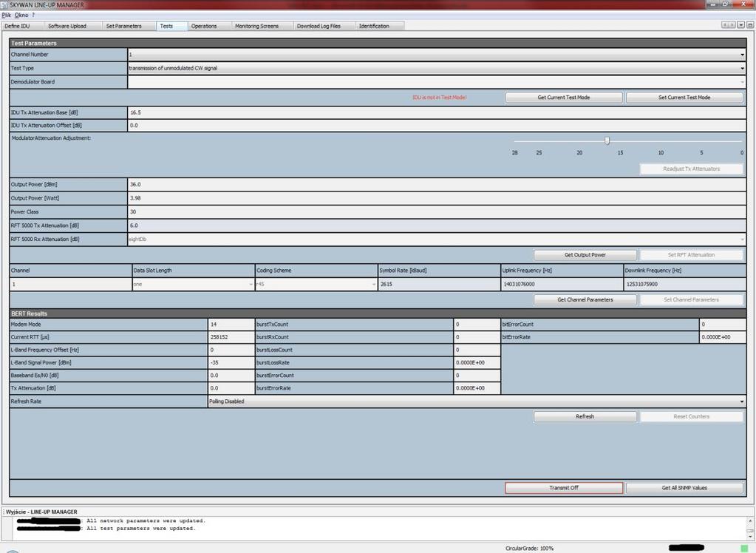
Task: Click the green status indicator square
Action: click(744, 548)
